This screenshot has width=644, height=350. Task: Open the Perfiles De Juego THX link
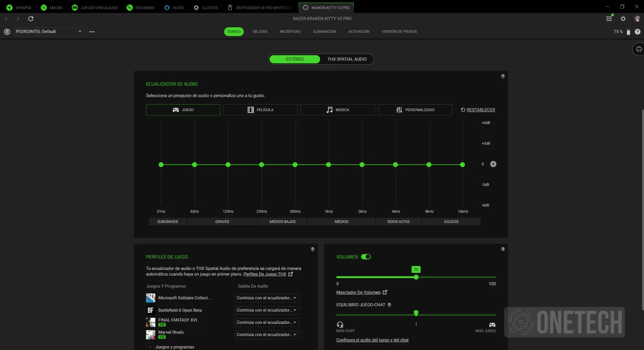(268, 274)
